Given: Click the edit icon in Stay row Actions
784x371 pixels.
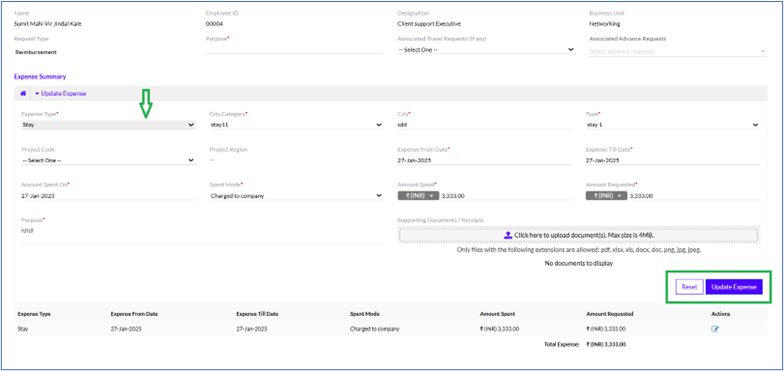Looking at the screenshot, I should coord(715,329).
